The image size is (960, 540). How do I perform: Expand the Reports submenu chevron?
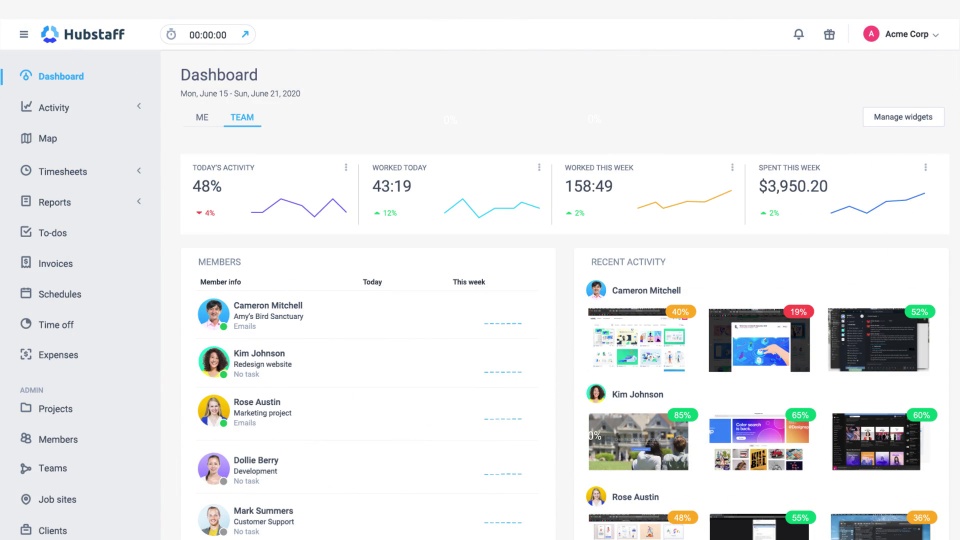[139, 201]
